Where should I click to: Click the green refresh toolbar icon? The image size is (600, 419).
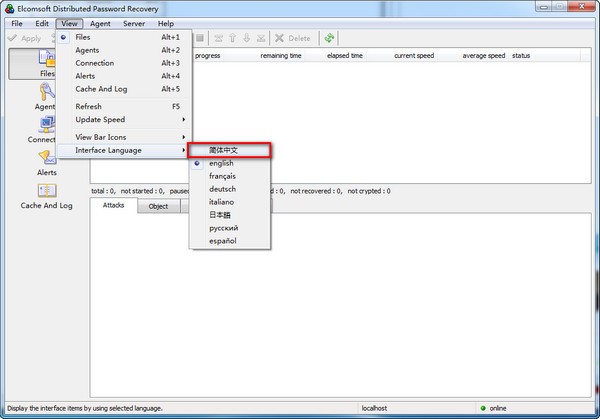[x=329, y=38]
